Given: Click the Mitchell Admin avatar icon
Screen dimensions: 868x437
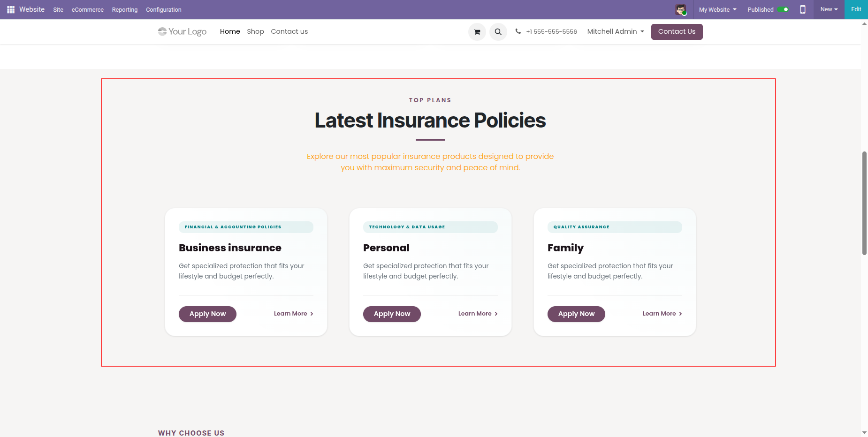Looking at the screenshot, I should pos(681,9).
